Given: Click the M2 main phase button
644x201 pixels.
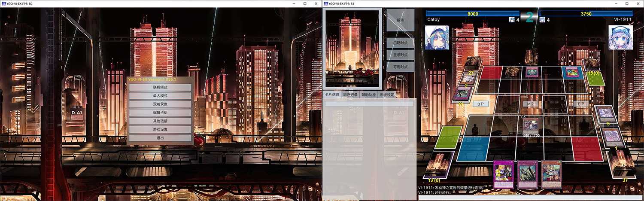Looking at the screenshot, I should pyautogui.click(x=530, y=104).
